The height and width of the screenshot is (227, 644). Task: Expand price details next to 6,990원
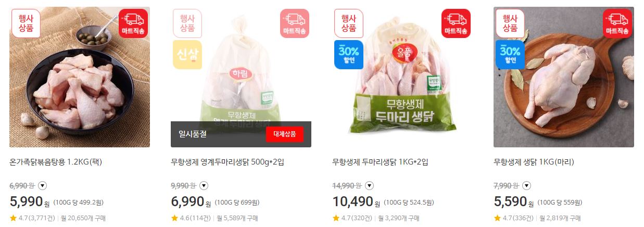click(43, 185)
